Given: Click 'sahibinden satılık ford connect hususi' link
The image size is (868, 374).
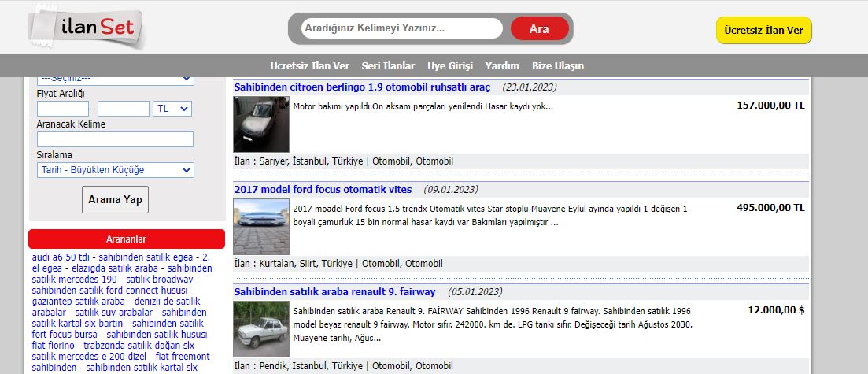Looking at the screenshot, I should (110, 291).
